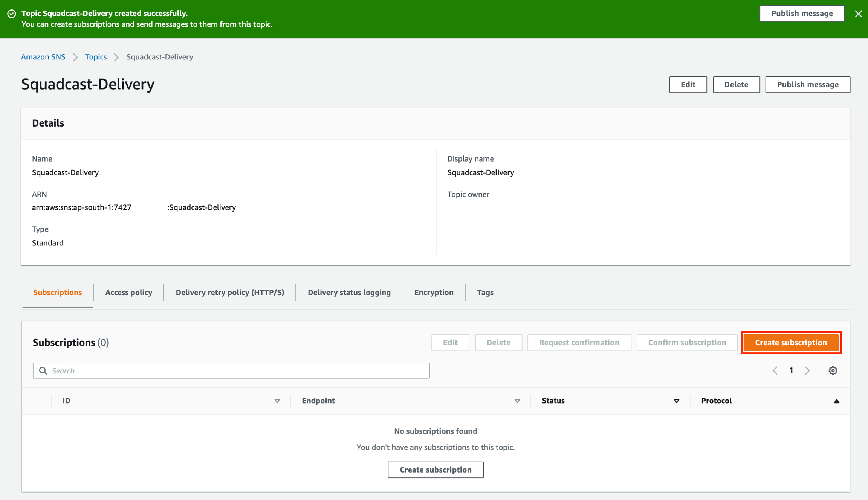The height and width of the screenshot is (500, 868).
Task: Click the Edit button beside topic title
Action: pyautogui.click(x=688, y=84)
